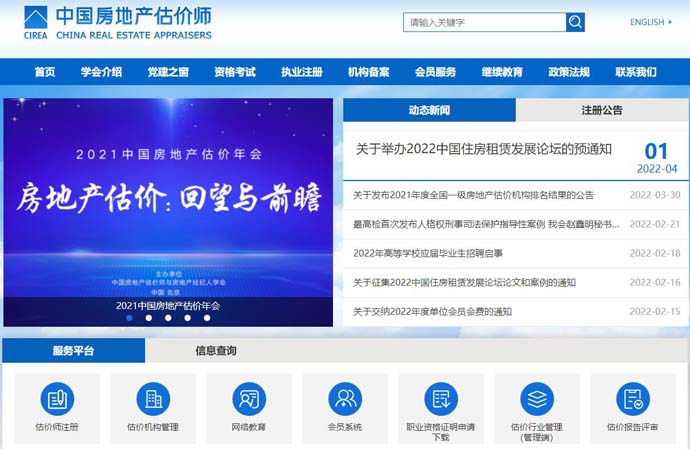This screenshot has height=449, width=690.
Task: Open news 关于发布2021年度全国一级房地产估价机构排名结果的公告
Action: point(473,195)
